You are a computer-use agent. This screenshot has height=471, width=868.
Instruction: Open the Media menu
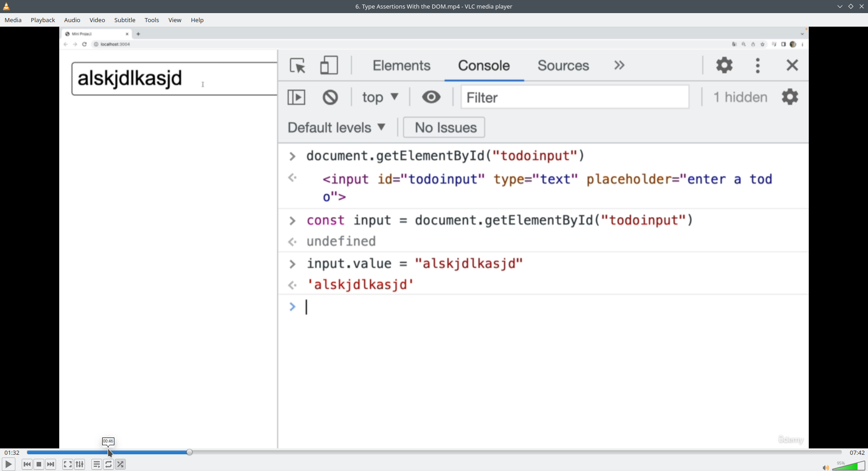(13, 20)
